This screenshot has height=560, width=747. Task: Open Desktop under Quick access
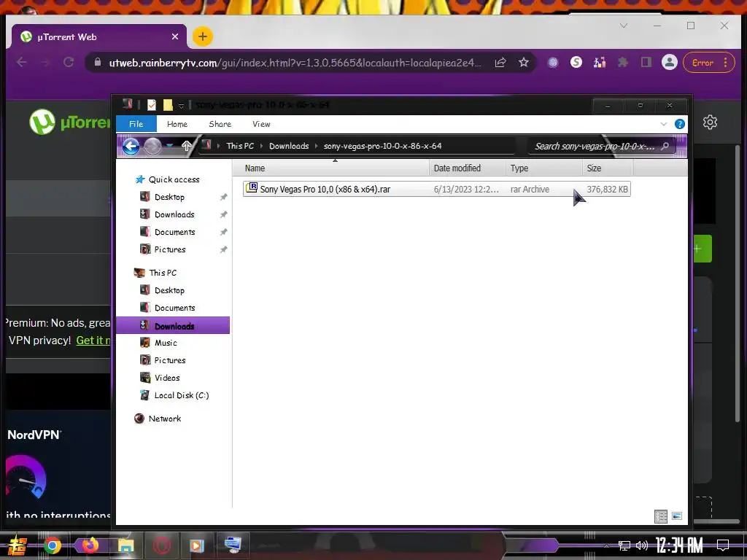[169, 197]
